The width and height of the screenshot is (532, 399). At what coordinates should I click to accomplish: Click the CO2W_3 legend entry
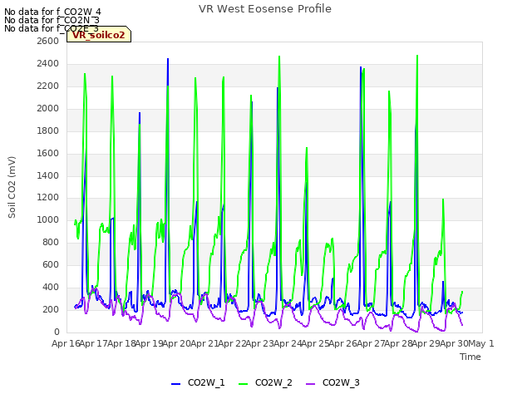332,382
